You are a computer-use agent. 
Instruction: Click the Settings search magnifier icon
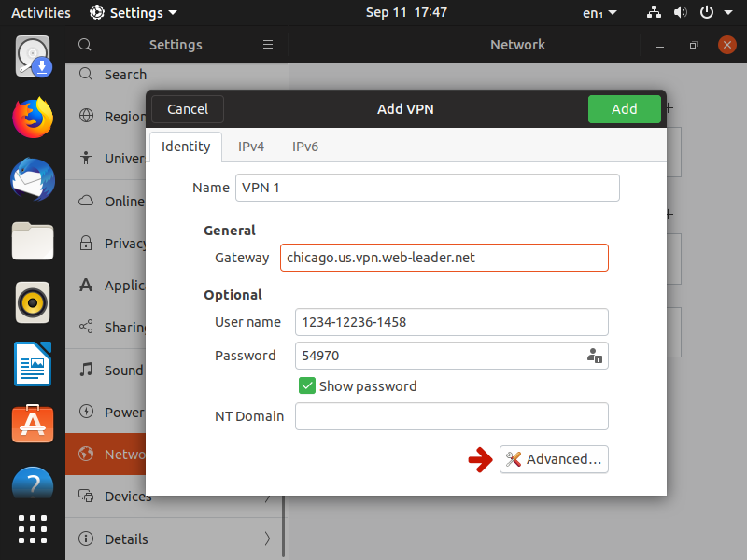coord(85,45)
